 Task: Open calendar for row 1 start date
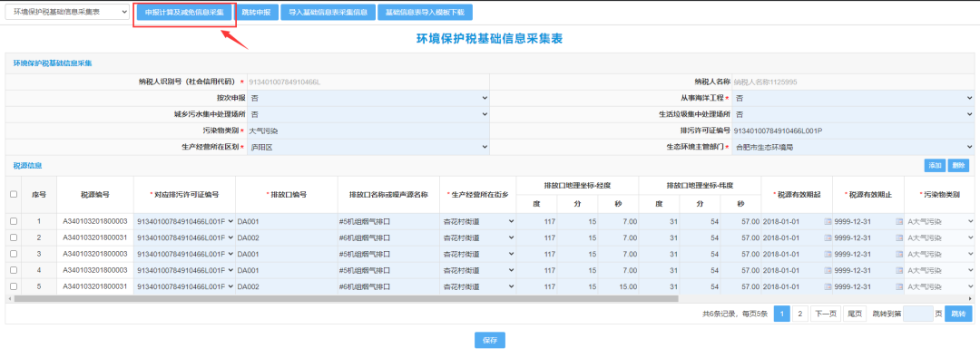point(828,222)
